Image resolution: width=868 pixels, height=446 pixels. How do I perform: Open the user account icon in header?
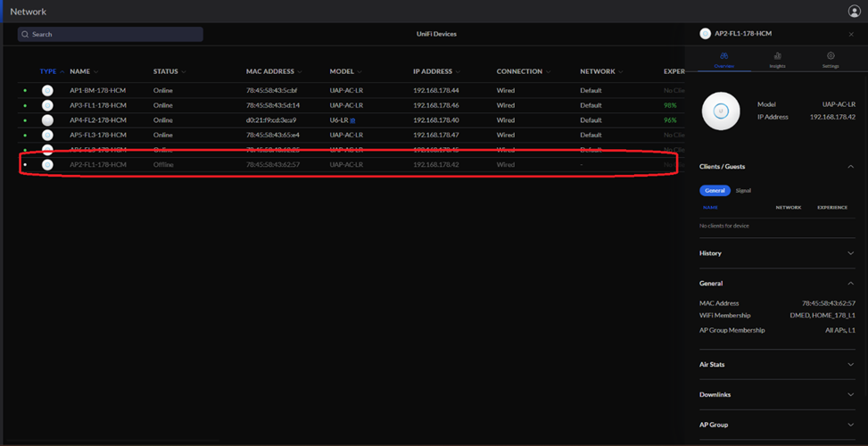tap(854, 12)
